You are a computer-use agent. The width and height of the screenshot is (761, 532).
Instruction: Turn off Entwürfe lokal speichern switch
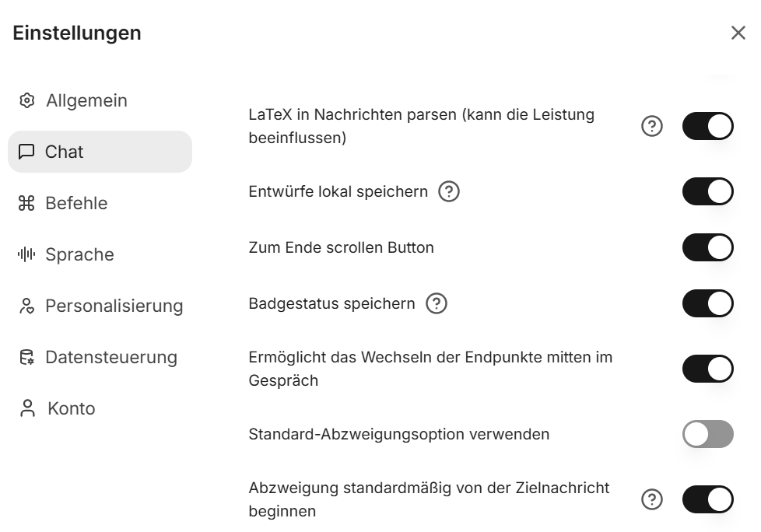[708, 191]
